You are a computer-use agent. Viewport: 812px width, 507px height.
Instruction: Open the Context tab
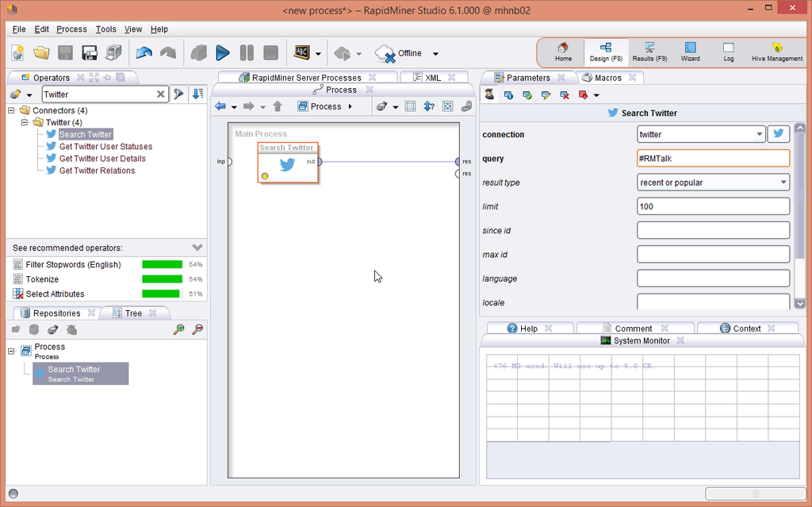(746, 328)
